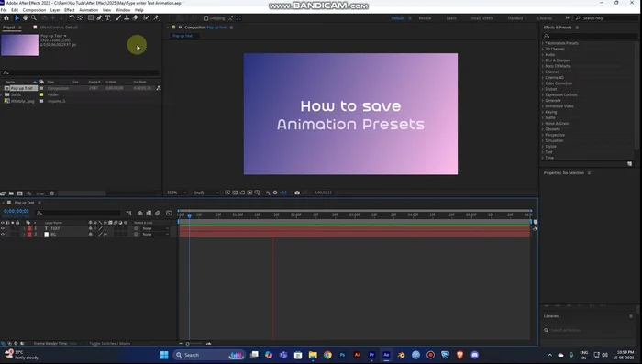Click the Frame Blending icon in timeline
The image size is (642, 364).
tap(149, 213)
